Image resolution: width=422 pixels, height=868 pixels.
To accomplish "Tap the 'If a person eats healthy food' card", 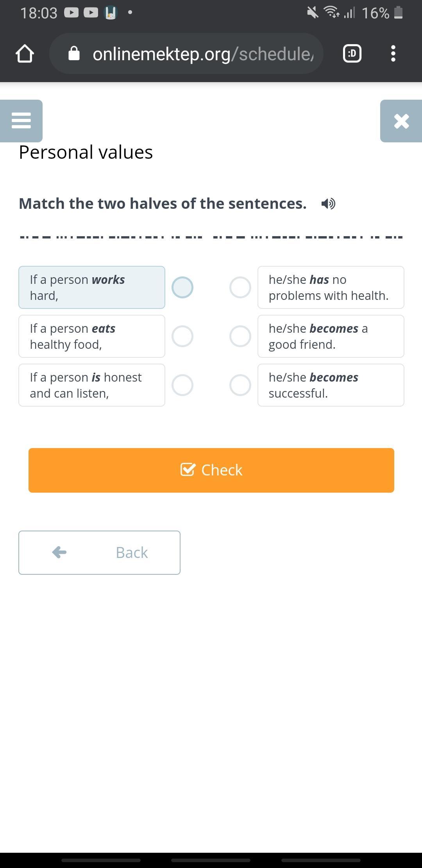I will [x=92, y=336].
